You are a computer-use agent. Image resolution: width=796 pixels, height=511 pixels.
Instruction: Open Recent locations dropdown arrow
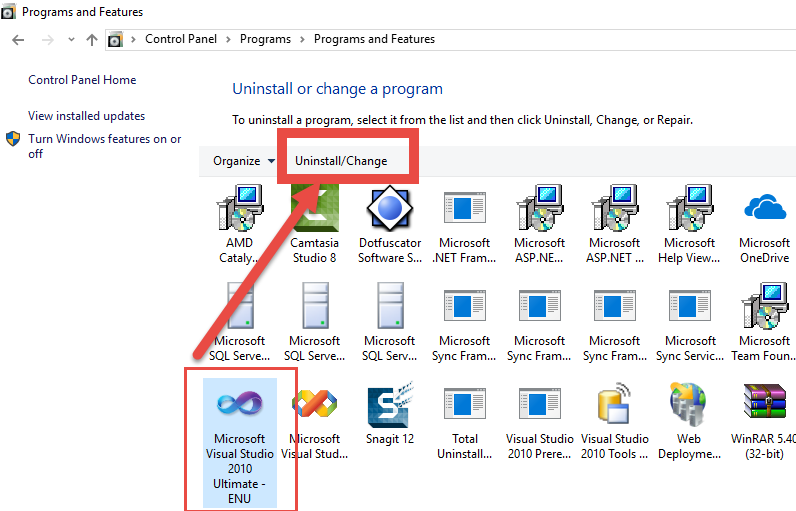tap(72, 40)
